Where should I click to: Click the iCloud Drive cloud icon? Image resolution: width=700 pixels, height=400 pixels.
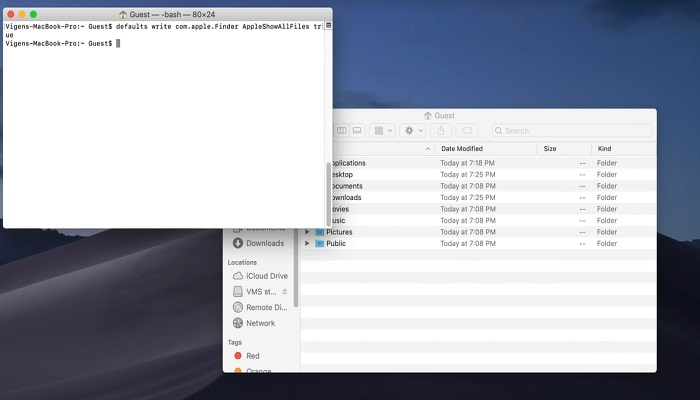(x=238, y=276)
